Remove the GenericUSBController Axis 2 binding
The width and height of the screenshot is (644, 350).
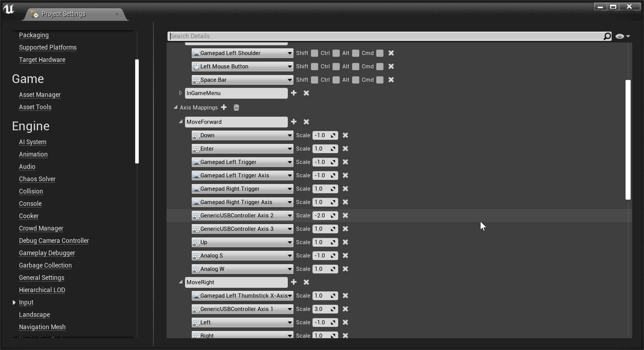pyautogui.click(x=345, y=215)
